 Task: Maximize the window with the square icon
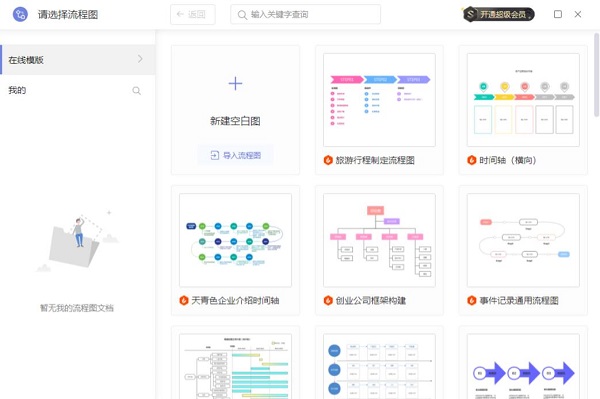(558, 14)
